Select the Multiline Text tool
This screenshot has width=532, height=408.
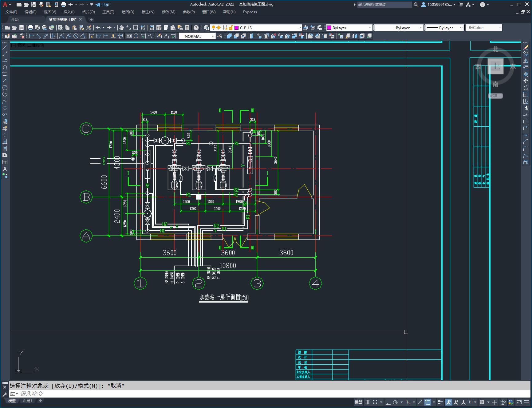[5, 169]
